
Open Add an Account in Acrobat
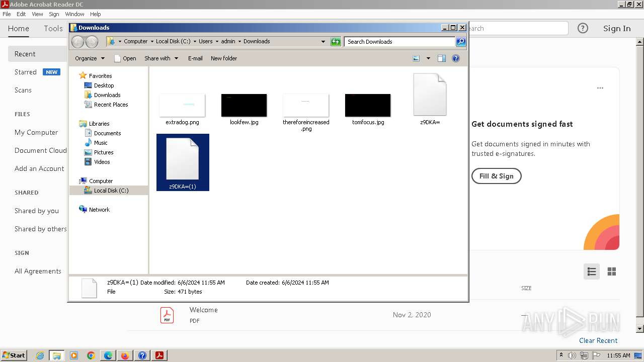tap(39, 168)
